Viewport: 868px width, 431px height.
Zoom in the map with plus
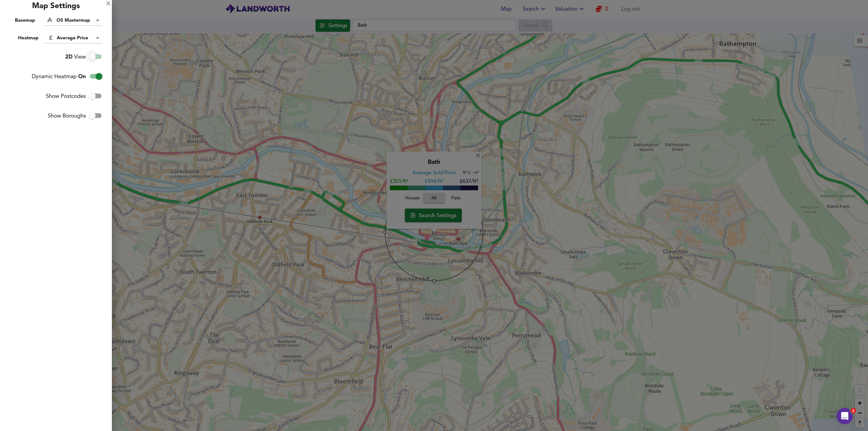[x=859, y=403]
